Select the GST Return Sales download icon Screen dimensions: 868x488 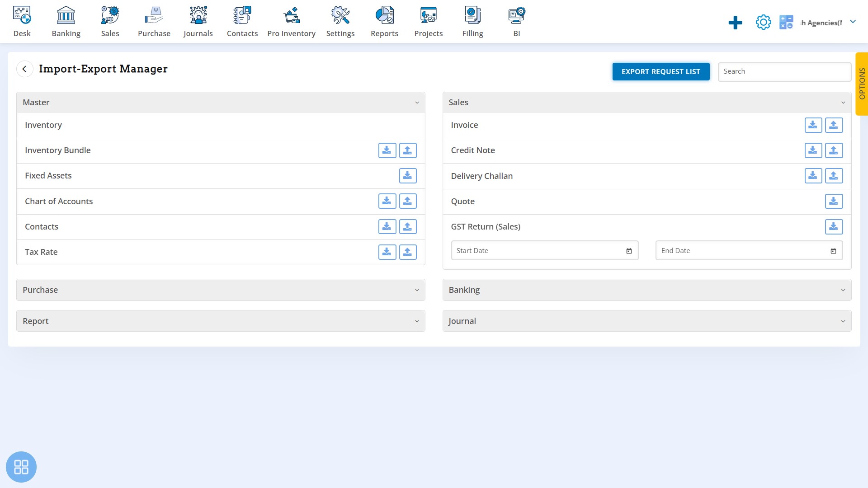[x=834, y=226]
